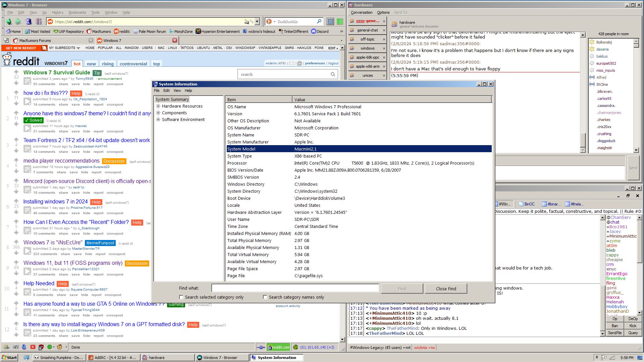Click the Kick button in IRC
The width and height of the screenshot is (644, 362).
click(633, 326)
